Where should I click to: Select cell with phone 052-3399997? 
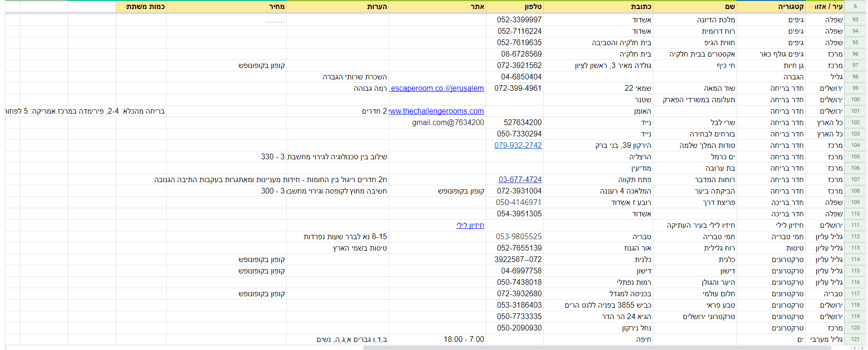pos(515,20)
